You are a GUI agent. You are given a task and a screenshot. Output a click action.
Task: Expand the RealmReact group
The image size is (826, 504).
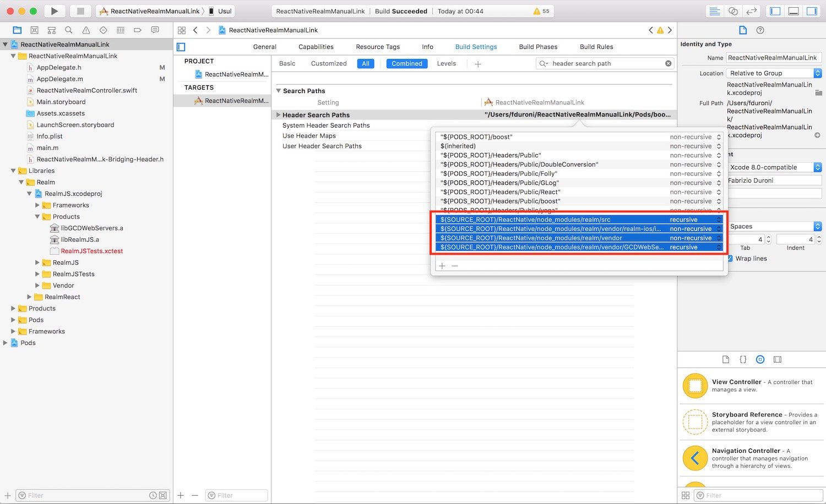click(29, 297)
